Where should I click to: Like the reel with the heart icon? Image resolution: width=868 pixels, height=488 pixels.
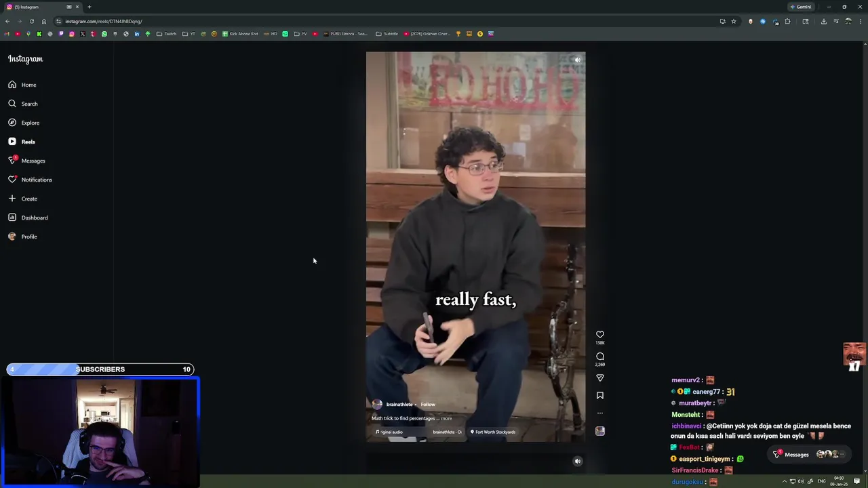(600, 335)
